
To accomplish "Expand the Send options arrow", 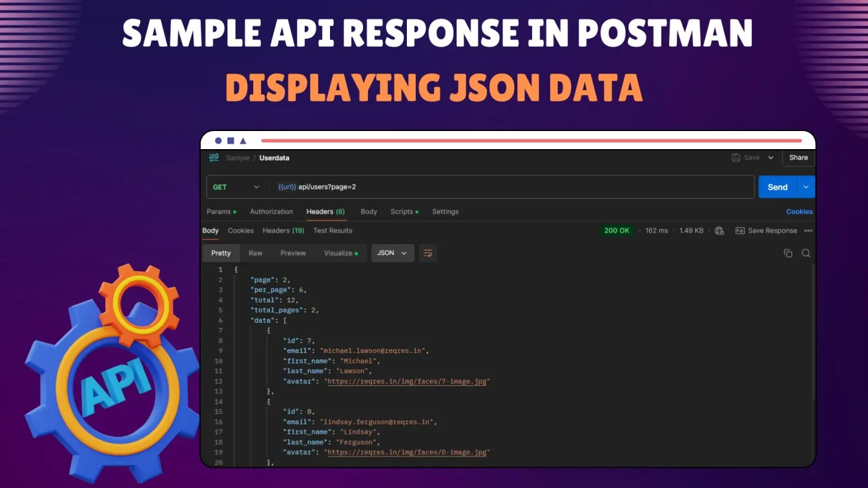I will coord(806,187).
